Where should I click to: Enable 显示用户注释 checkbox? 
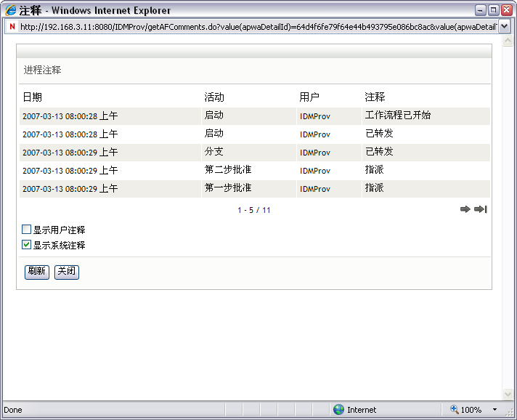(26, 229)
